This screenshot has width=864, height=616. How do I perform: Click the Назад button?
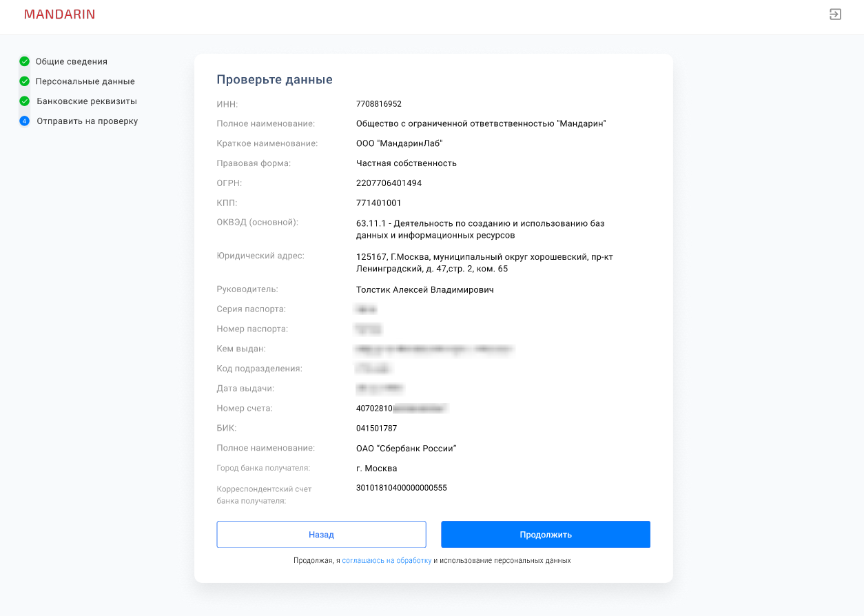322,534
